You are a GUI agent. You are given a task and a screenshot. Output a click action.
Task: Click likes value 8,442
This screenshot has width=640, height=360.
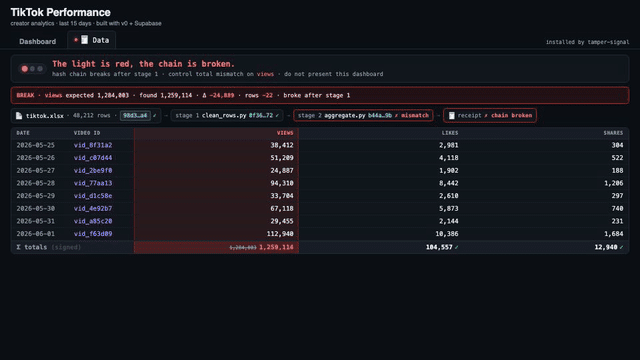click(x=449, y=183)
